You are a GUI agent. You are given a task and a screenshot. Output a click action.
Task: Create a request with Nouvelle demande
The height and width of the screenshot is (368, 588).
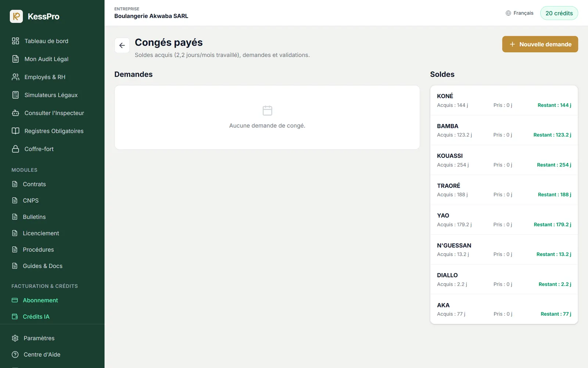540,44
